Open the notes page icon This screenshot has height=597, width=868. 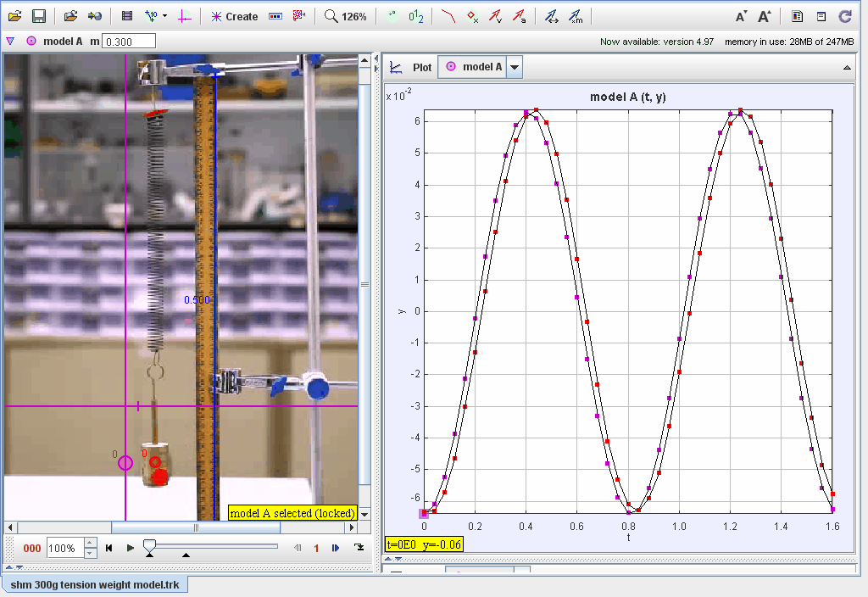tap(797, 17)
